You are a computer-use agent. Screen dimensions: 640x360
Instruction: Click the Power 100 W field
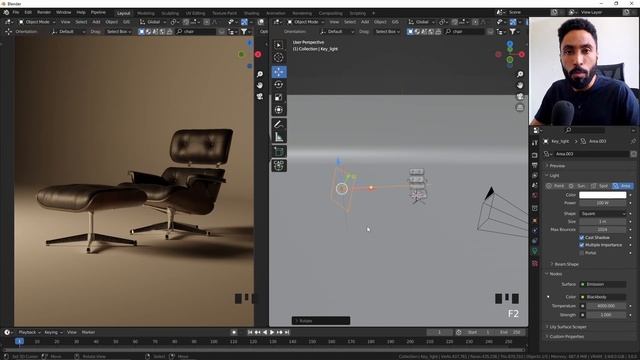point(602,203)
